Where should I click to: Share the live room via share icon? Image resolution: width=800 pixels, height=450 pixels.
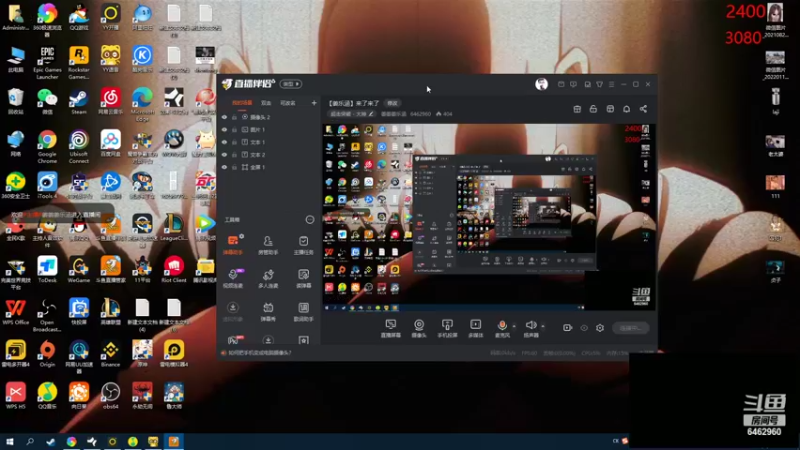coord(643,109)
